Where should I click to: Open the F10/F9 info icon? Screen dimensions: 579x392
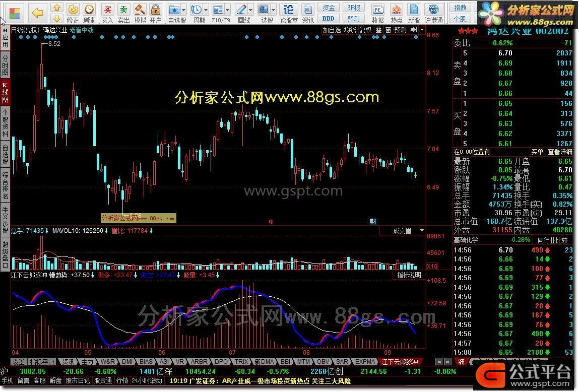tap(219, 10)
